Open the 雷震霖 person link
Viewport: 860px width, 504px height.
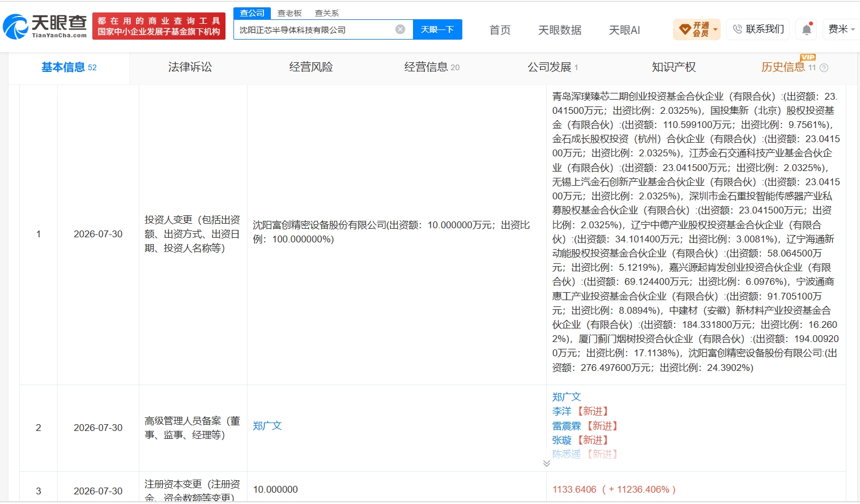click(x=567, y=426)
